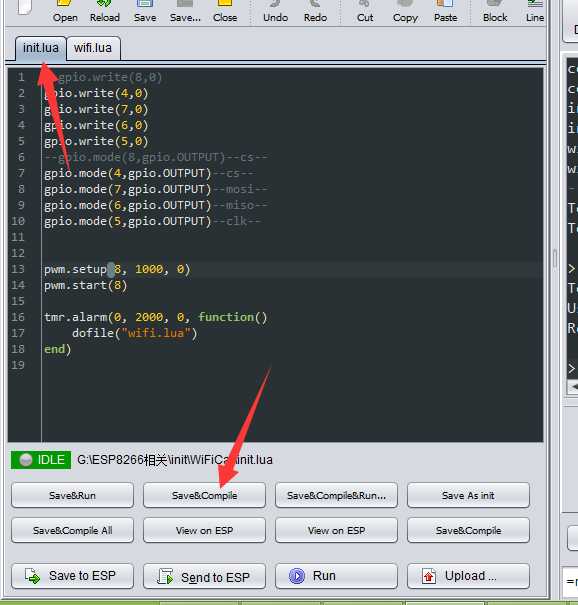Click the IDLE status indicator
The height and width of the screenshot is (605, 578).
pos(41,460)
